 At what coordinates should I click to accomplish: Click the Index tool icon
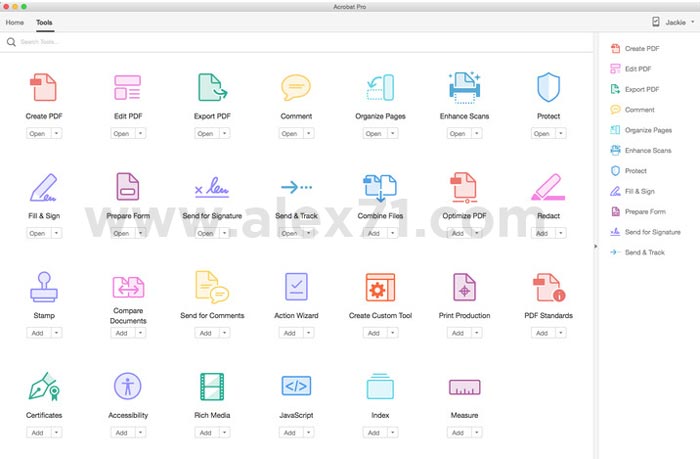pos(380,386)
